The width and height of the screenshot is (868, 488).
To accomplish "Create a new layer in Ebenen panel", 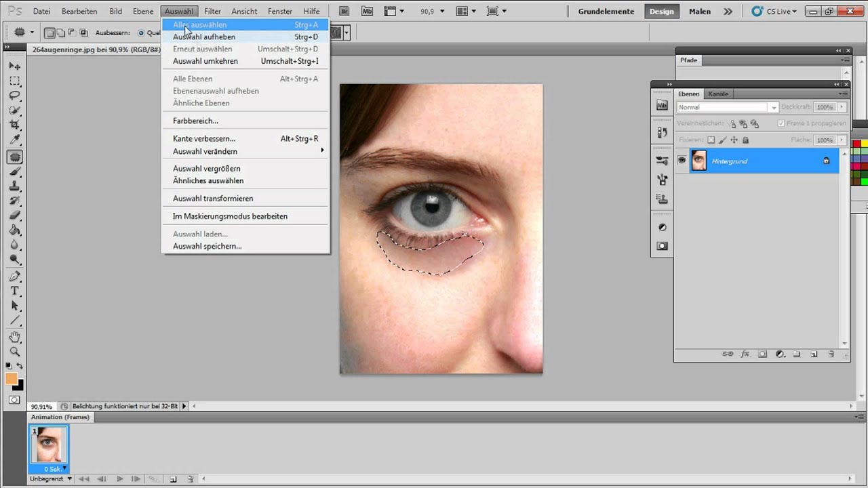I will click(814, 354).
